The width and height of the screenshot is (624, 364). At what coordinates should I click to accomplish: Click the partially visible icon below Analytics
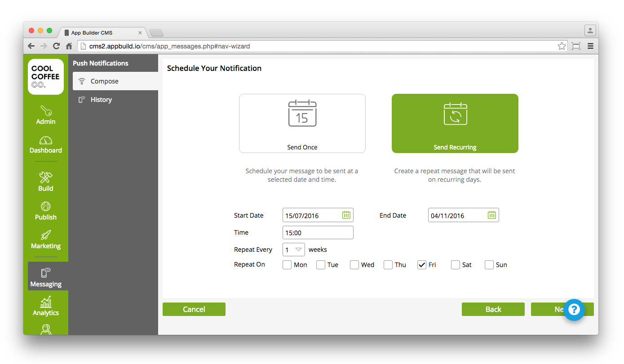46,329
